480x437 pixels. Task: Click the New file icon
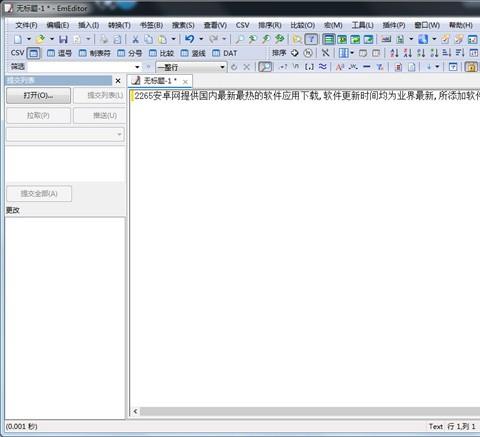click(18, 40)
